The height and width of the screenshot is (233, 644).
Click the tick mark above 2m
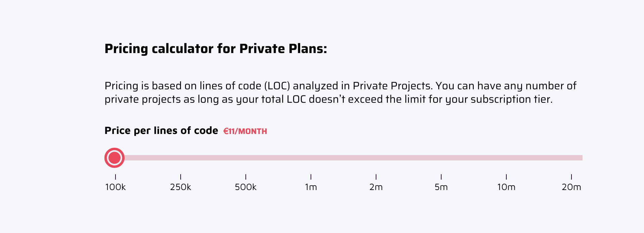(x=376, y=177)
